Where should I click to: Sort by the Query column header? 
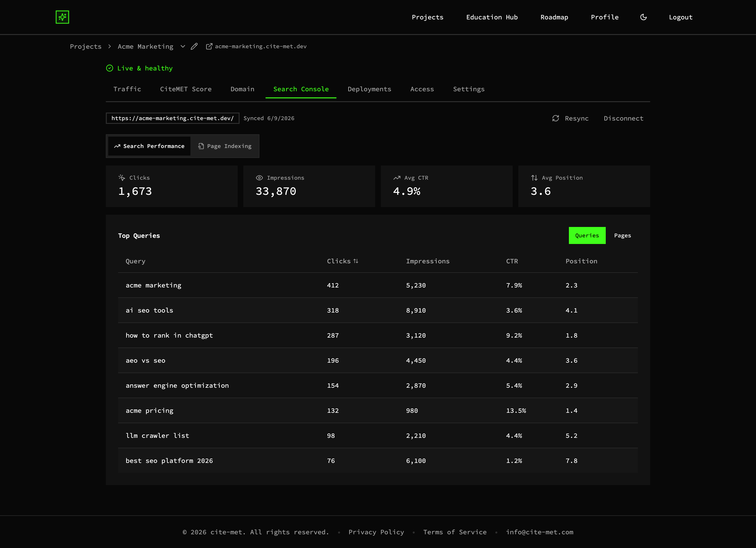135,261
